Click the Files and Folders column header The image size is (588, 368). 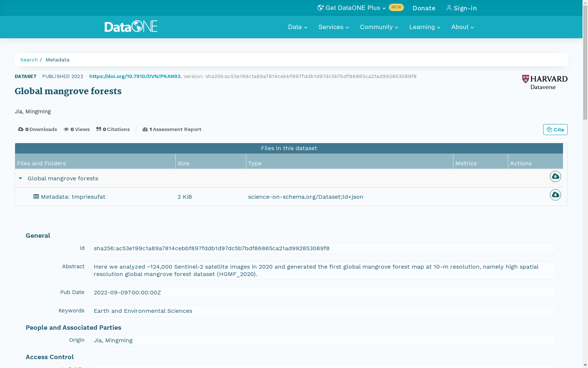coord(95,161)
